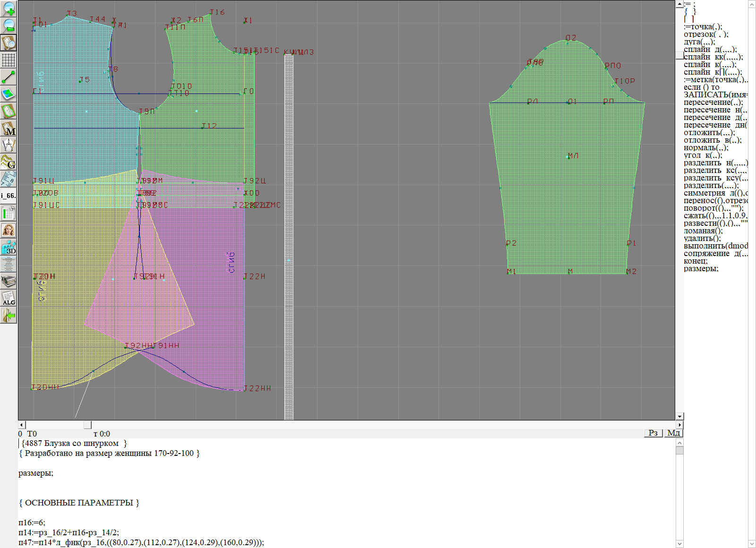Open the compass and ruler drawing tool

pos(9,145)
